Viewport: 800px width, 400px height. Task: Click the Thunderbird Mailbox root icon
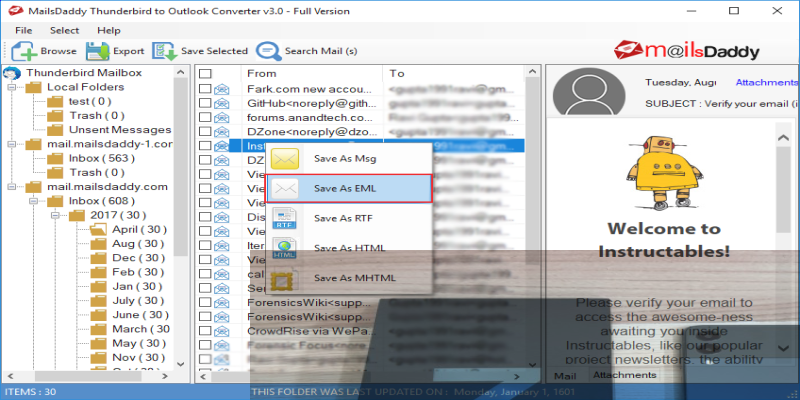(12, 73)
